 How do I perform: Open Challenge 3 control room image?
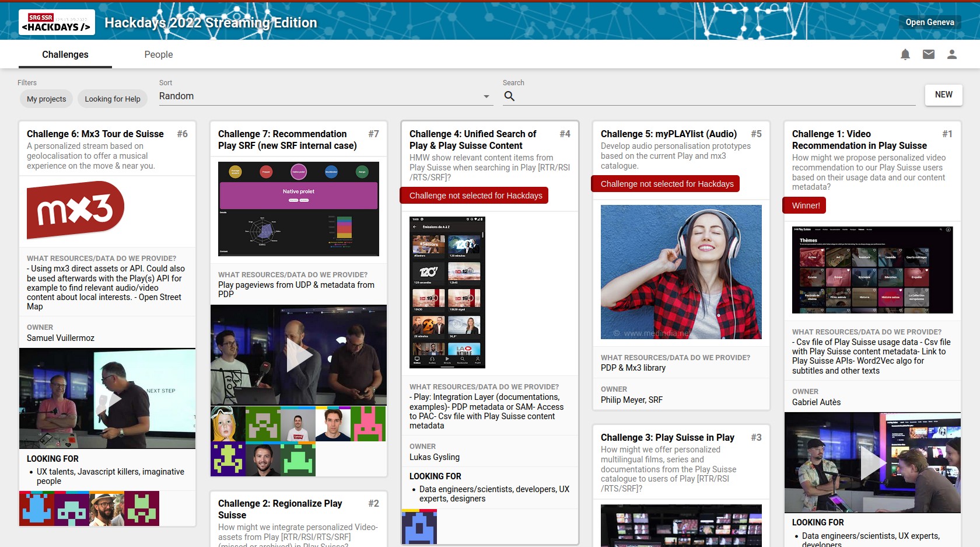coord(681,525)
